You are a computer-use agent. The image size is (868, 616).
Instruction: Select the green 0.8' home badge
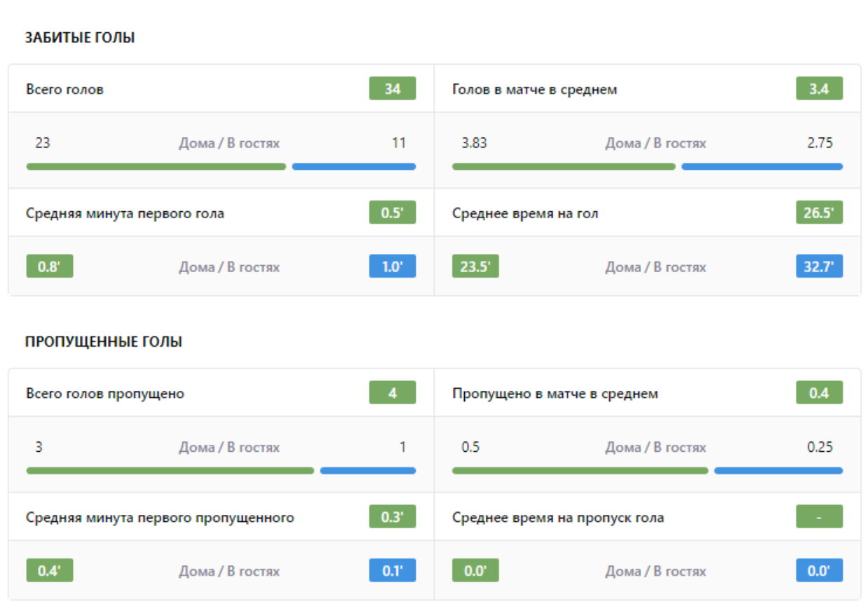pyautogui.click(x=49, y=267)
